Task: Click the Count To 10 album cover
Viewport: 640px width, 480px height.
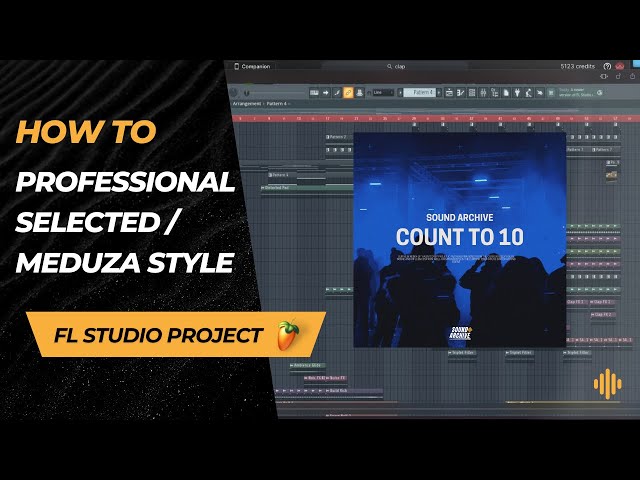Action: pos(460,240)
